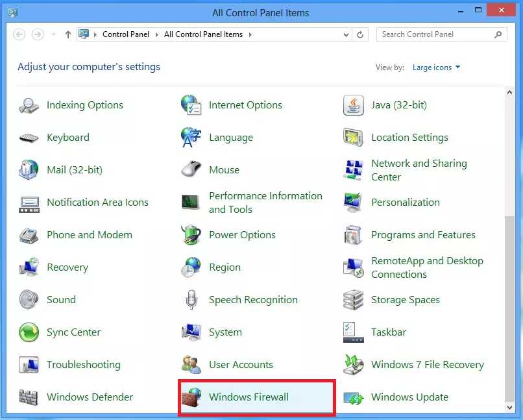This screenshot has height=420, width=523.
Task: Open the title bar Control Panel system icon
Action: coord(13,13)
